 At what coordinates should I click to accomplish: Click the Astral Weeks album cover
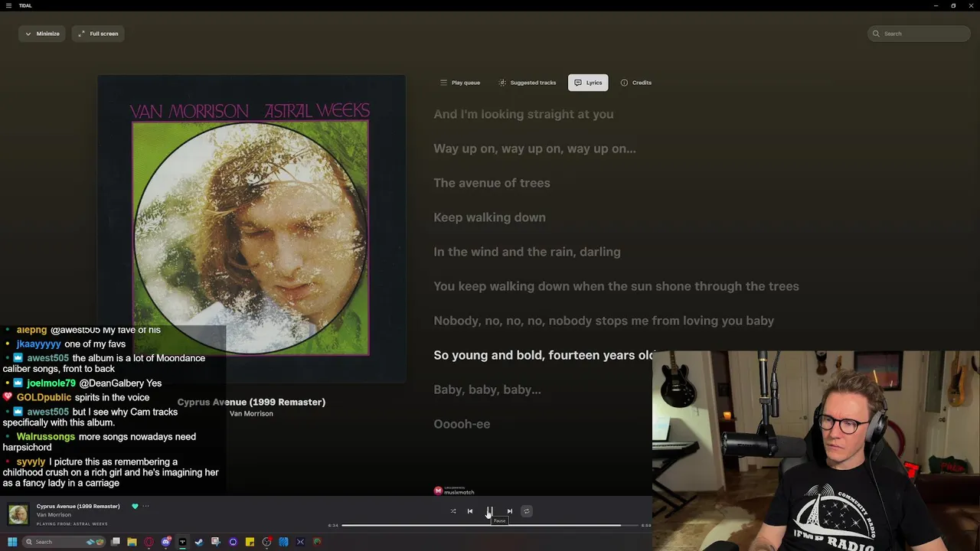pos(251,228)
